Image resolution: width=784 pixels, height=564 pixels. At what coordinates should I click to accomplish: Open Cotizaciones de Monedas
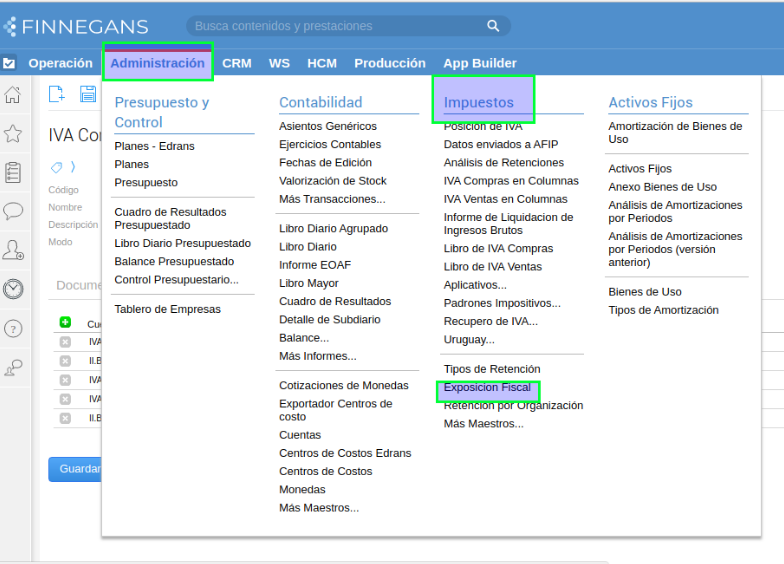(344, 386)
